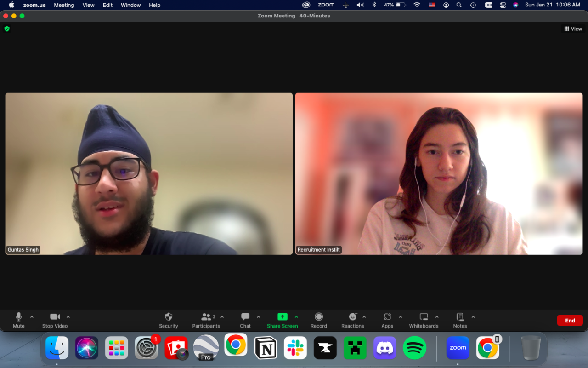This screenshot has width=588, height=368.
Task: Open the Reactions smiley icon
Action: pos(352,317)
